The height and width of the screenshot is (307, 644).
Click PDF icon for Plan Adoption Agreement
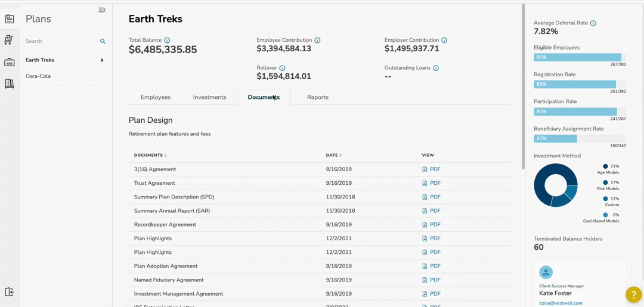(x=425, y=266)
